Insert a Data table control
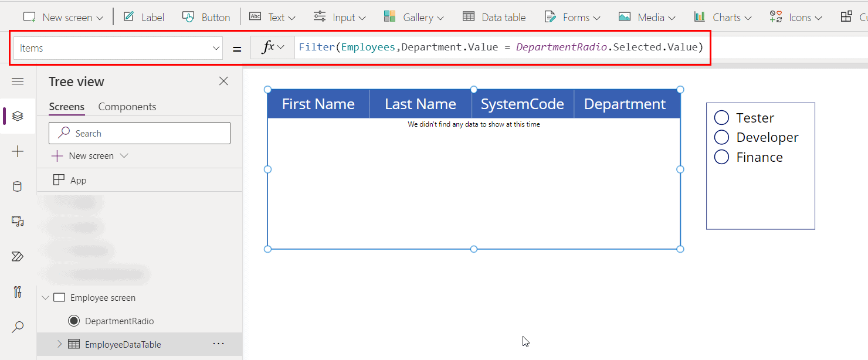 click(494, 17)
